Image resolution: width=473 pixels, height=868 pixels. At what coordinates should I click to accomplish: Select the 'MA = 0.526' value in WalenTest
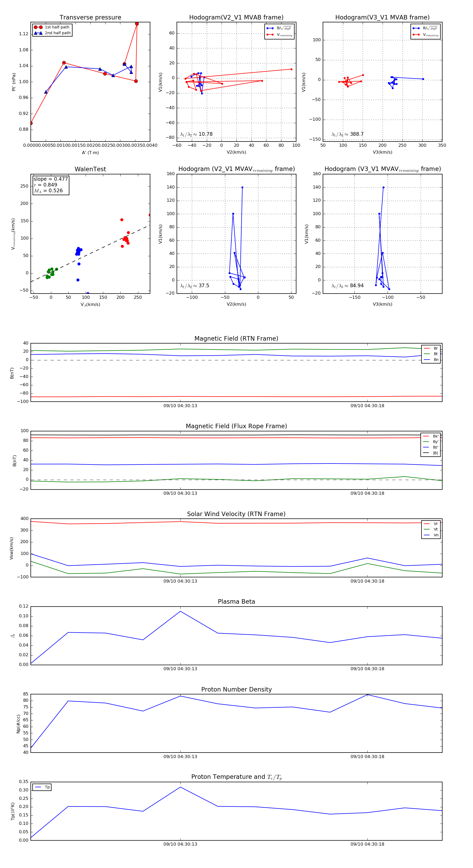48,191
